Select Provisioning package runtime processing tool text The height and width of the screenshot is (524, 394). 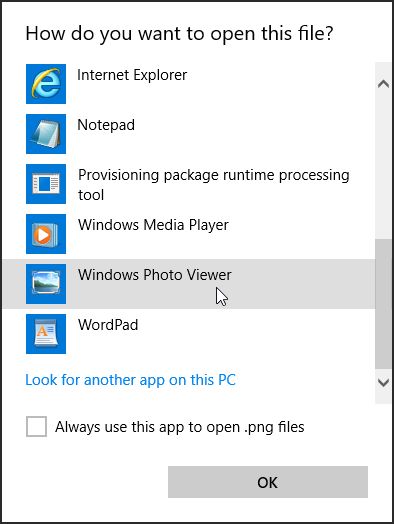pos(214,185)
